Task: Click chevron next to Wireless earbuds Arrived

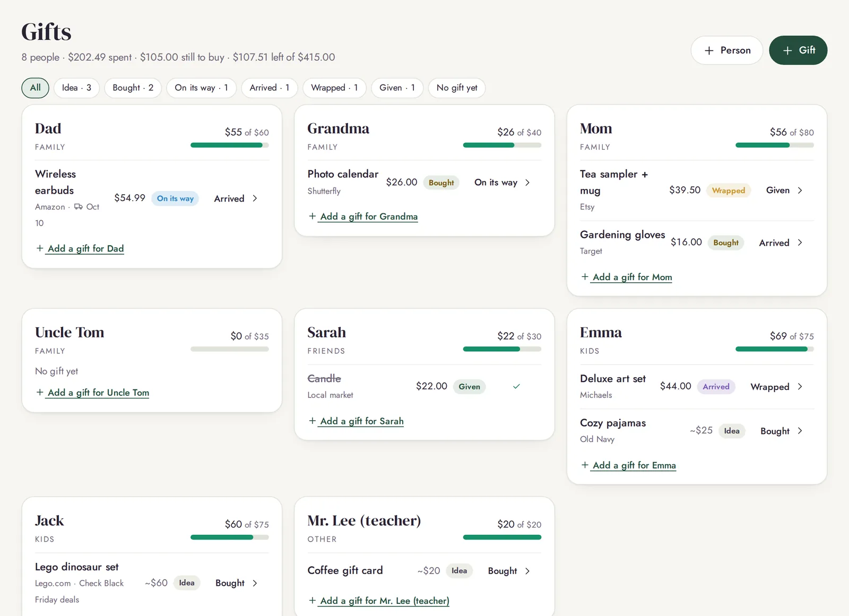Action: tap(255, 198)
